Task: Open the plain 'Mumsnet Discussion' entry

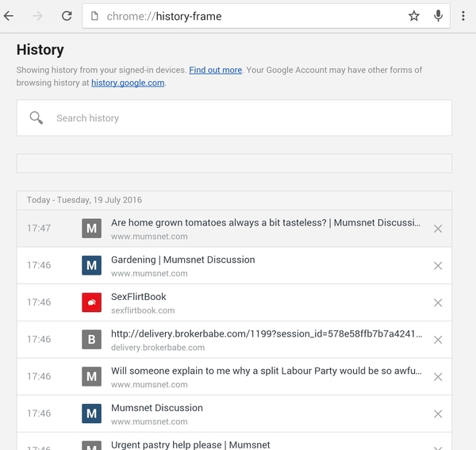Action: 157,408
